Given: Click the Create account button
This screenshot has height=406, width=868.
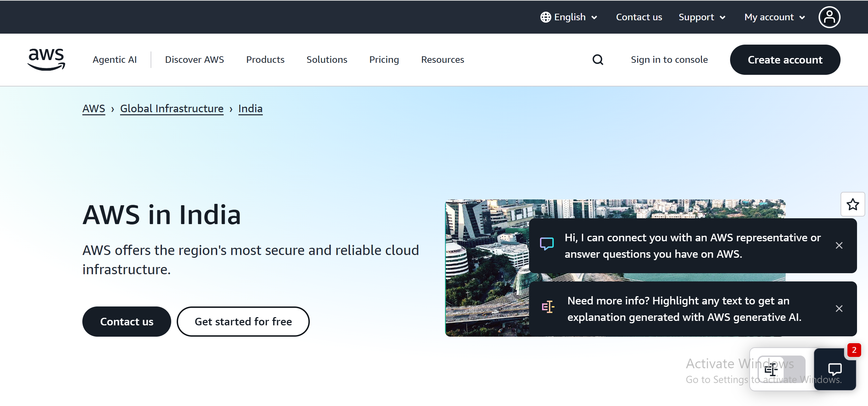Looking at the screenshot, I should pos(785,60).
